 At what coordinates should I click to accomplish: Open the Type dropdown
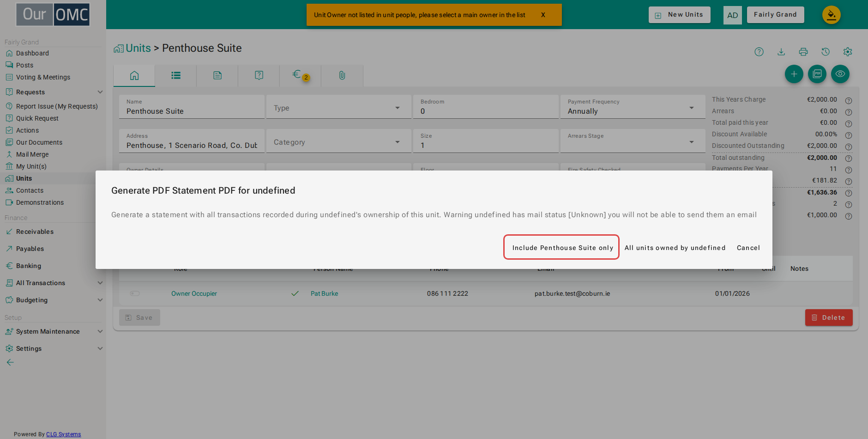[x=338, y=107]
